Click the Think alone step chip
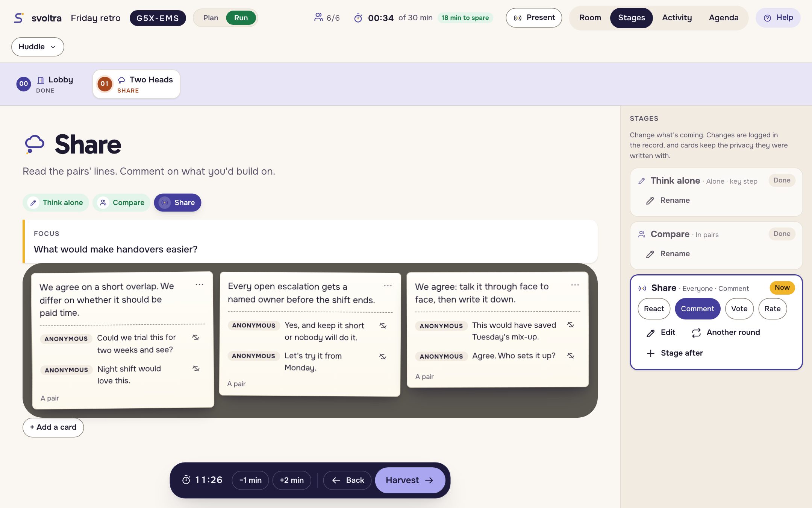812x508 pixels. (56, 202)
